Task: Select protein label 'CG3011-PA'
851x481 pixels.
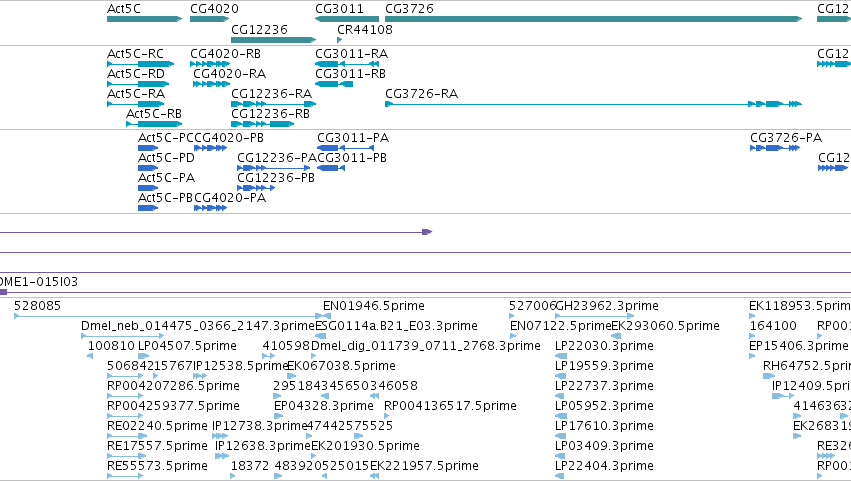Action: click(x=353, y=138)
